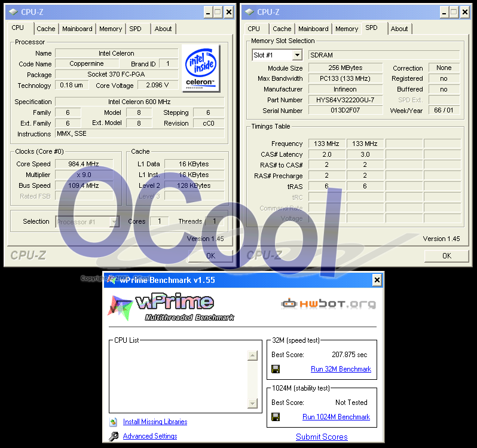This screenshot has height=448, width=477.
Task: Click the floppy save icon for 32M score
Action: 276,369
